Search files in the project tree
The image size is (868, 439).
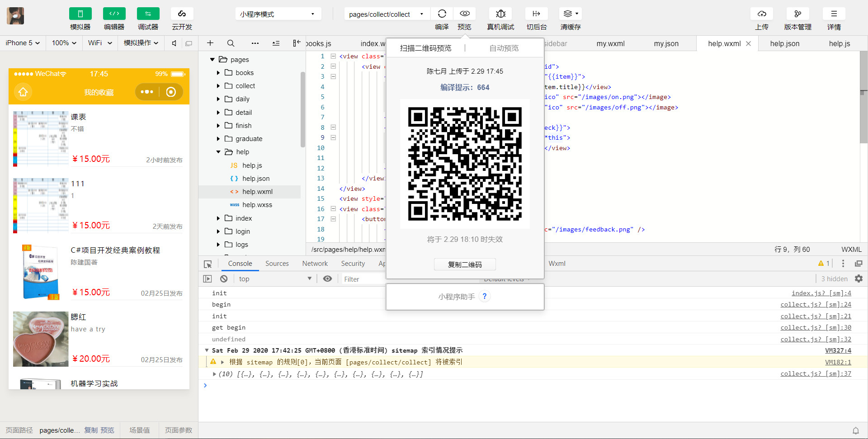tap(231, 43)
